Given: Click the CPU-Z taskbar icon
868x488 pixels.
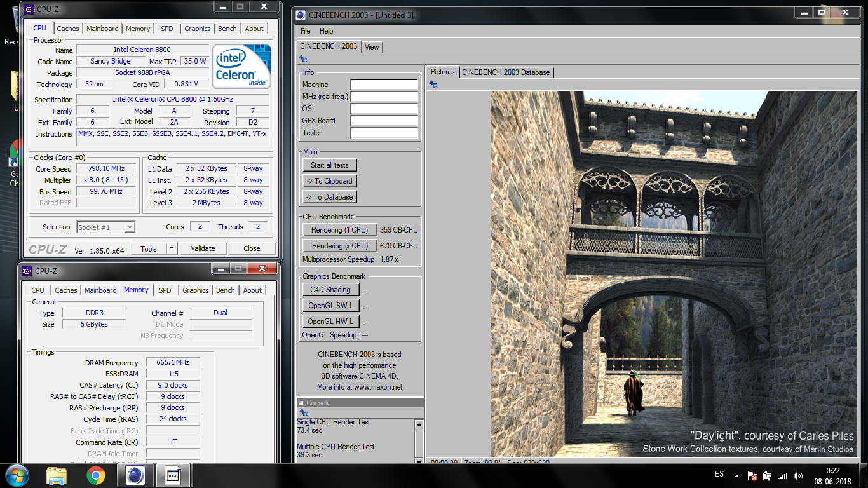Looking at the screenshot, I should pos(173,476).
